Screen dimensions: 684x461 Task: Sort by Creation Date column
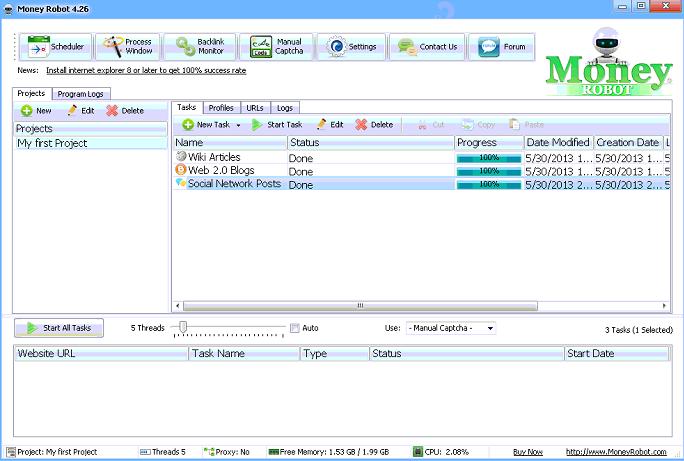tap(628, 143)
